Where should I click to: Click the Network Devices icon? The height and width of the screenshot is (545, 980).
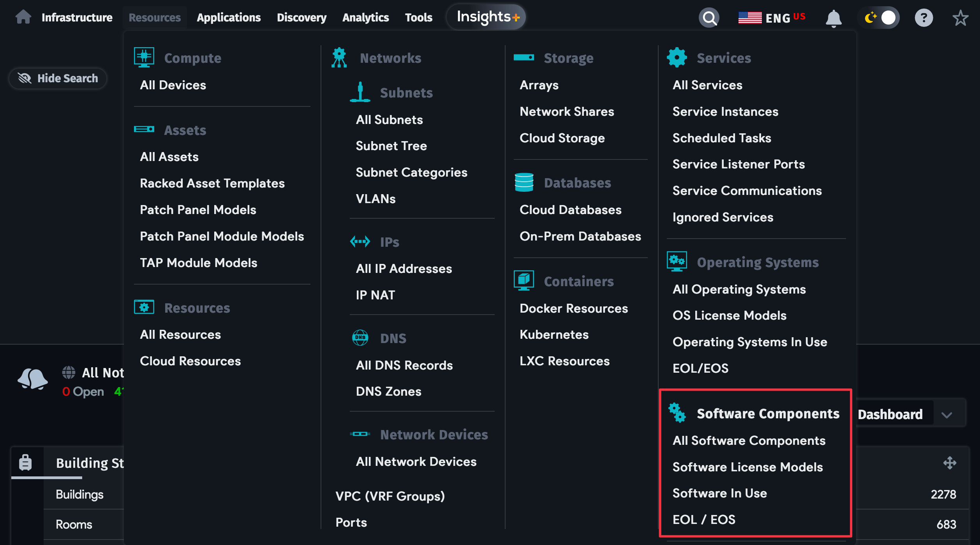(x=360, y=434)
